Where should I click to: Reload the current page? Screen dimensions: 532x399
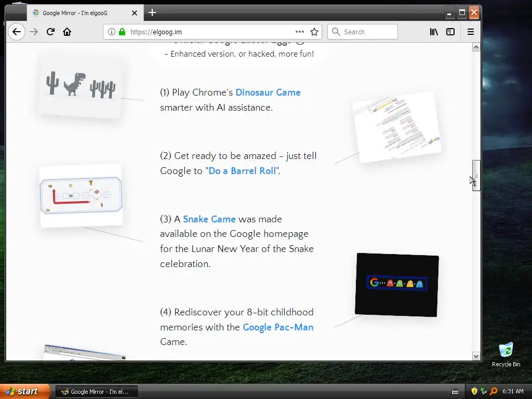pyautogui.click(x=50, y=32)
